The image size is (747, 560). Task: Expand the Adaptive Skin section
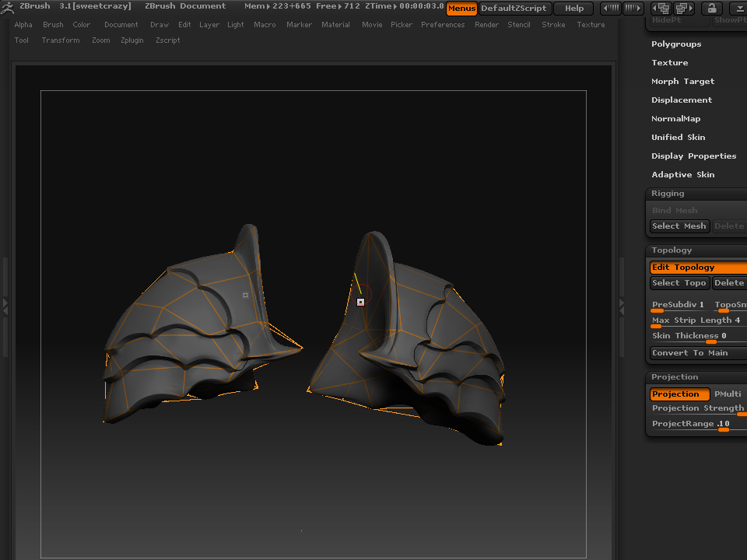(682, 174)
